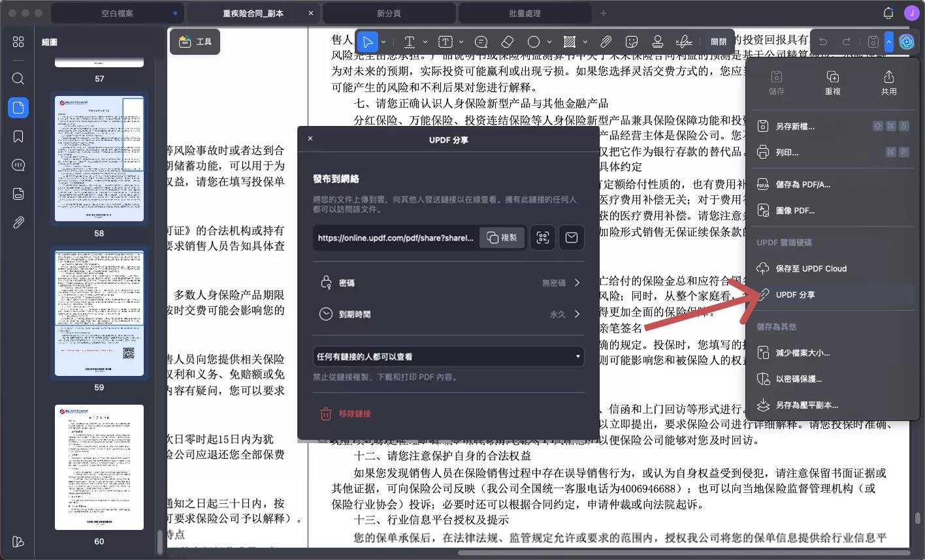Choose 圖像 PDF from the menu
Screen dimensions: 925x560
tap(833, 210)
